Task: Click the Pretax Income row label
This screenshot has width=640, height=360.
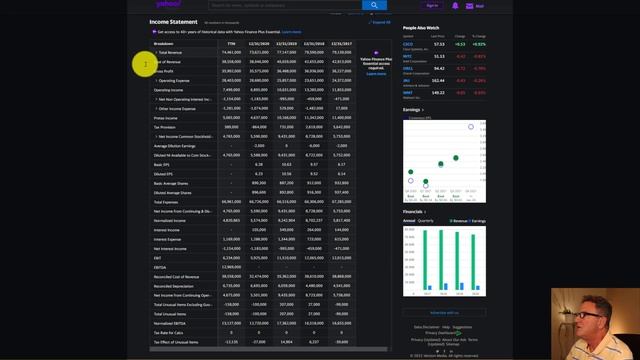Action: (x=165, y=118)
